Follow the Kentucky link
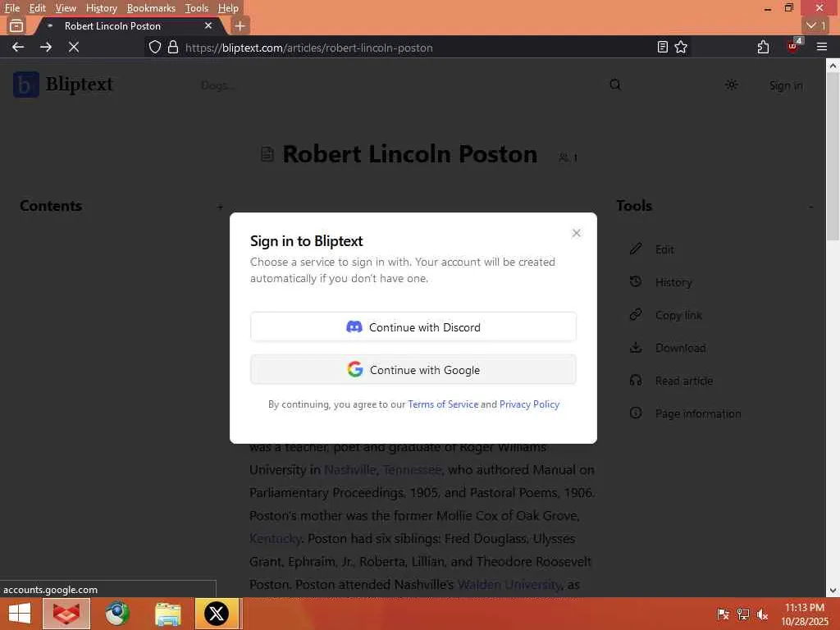The width and height of the screenshot is (840, 630). coord(276,538)
